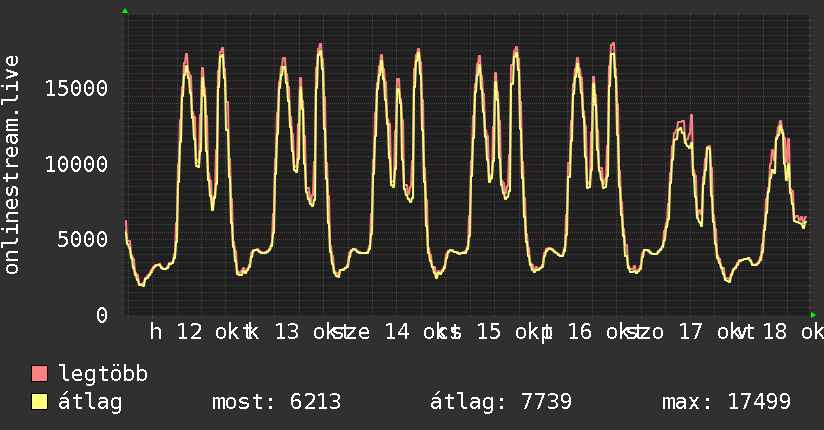Click the 15 date label on x-axis

[489, 332]
